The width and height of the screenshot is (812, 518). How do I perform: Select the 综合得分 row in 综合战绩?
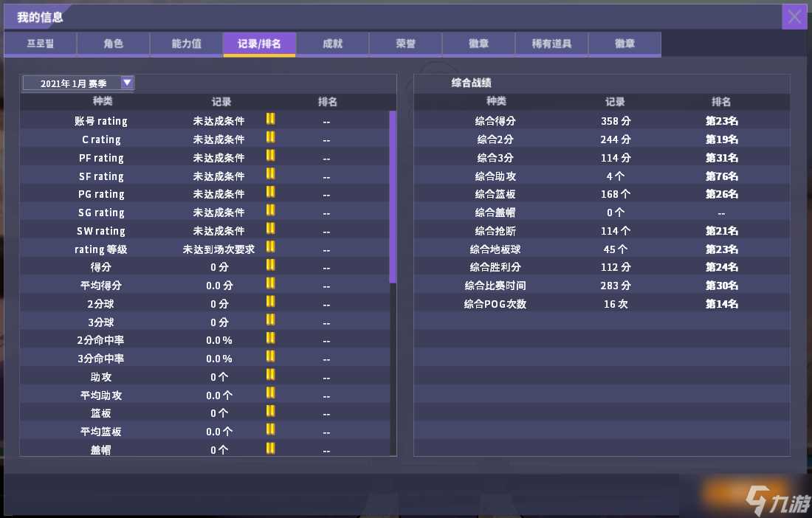click(601, 121)
